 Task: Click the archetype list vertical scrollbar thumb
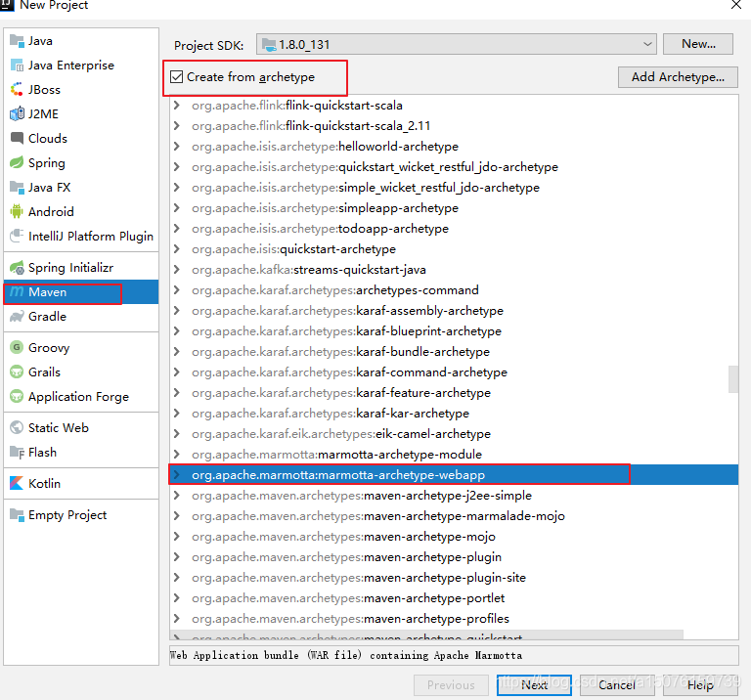point(732,379)
